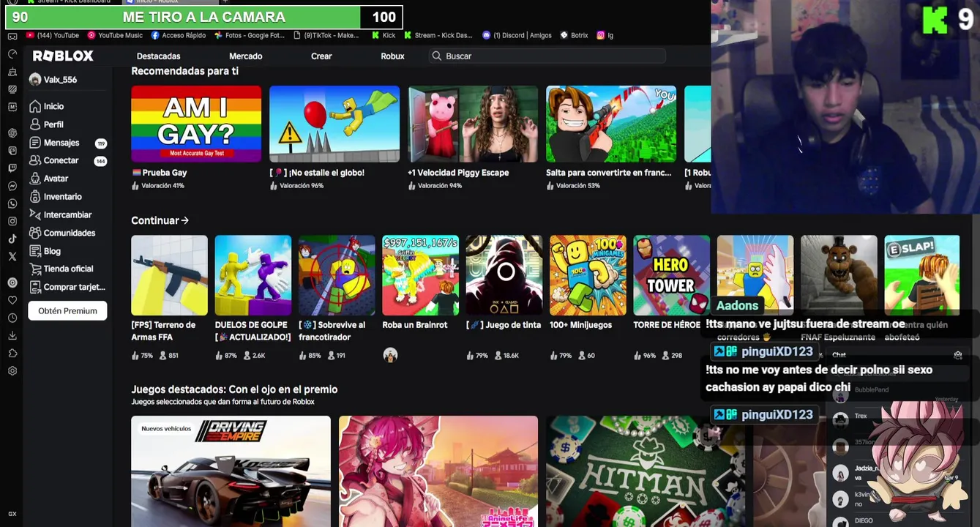Click the Recomendadas para ti heading
The width and height of the screenshot is (980, 527).
tap(184, 71)
